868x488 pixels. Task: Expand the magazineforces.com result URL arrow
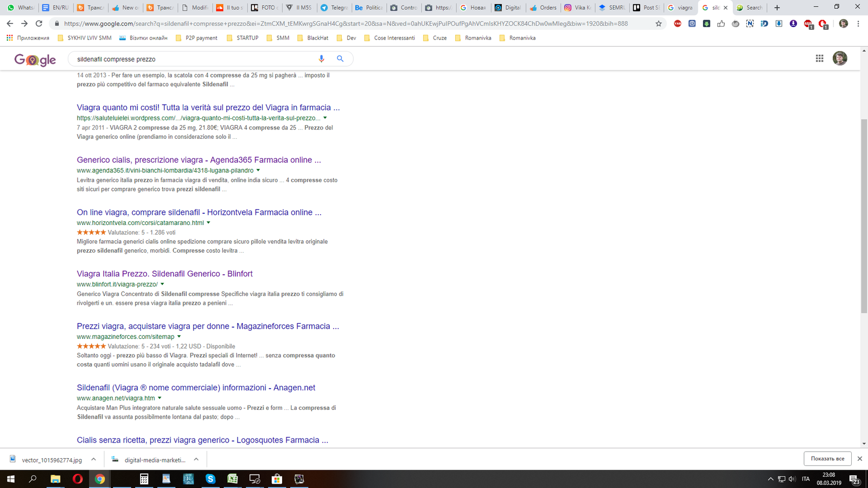coord(179,337)
